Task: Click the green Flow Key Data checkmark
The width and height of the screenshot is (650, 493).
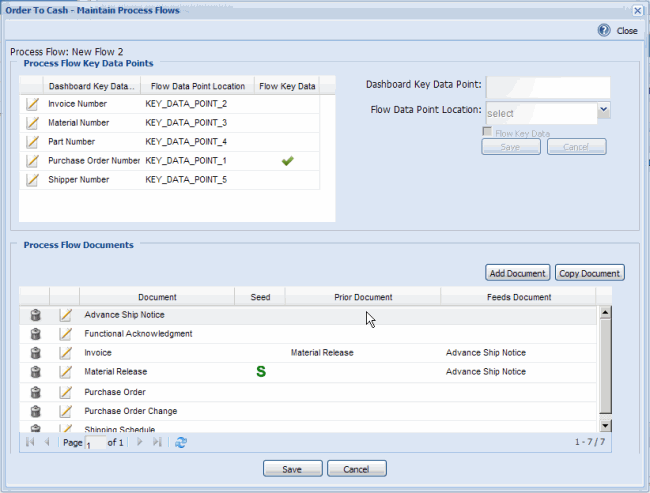Action: click(287, 160)
